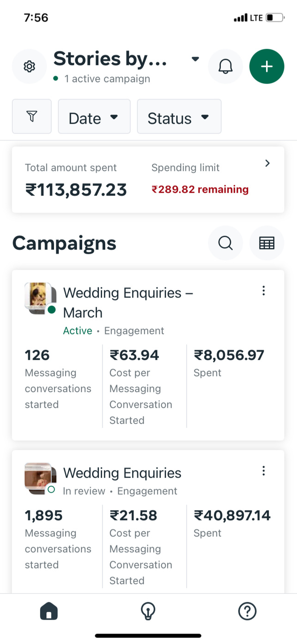The height and width of the screenshot is (644, 297).
Task: Open account switcher arrow beside Stories by
Action: coord(195,59)
